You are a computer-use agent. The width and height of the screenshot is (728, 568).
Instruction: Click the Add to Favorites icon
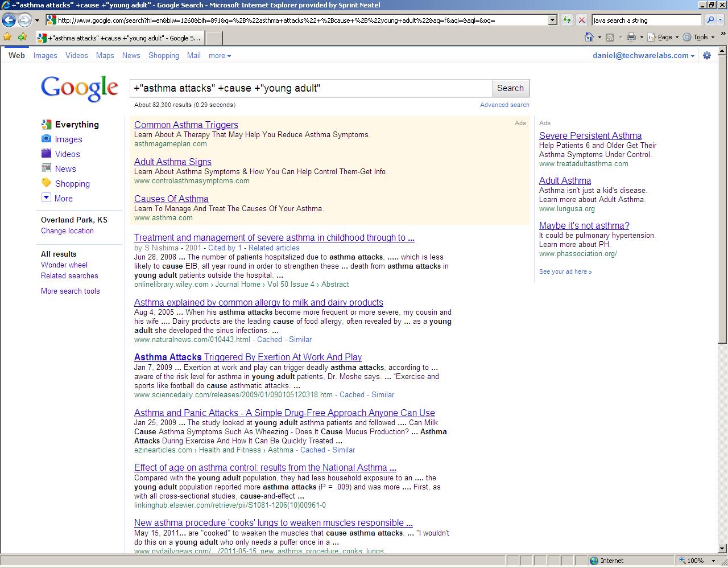[22, 37]
